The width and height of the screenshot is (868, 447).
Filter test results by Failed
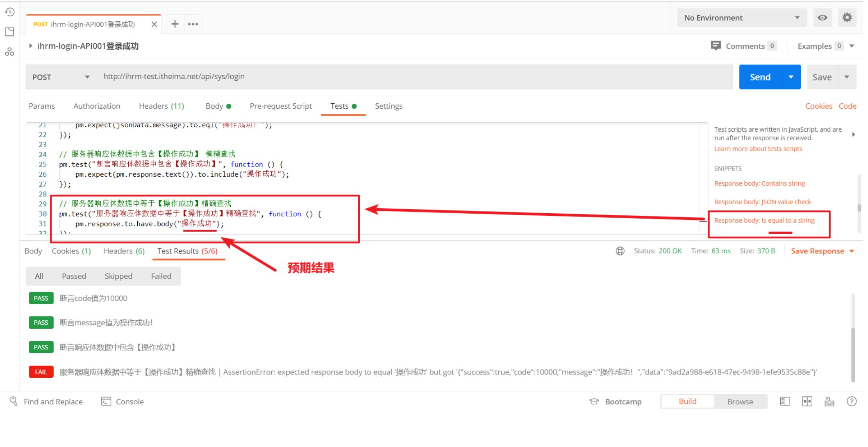point(161,276)
